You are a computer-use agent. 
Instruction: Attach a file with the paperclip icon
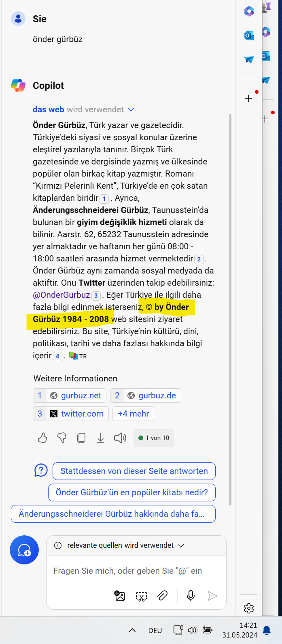(x=163, y=596)
